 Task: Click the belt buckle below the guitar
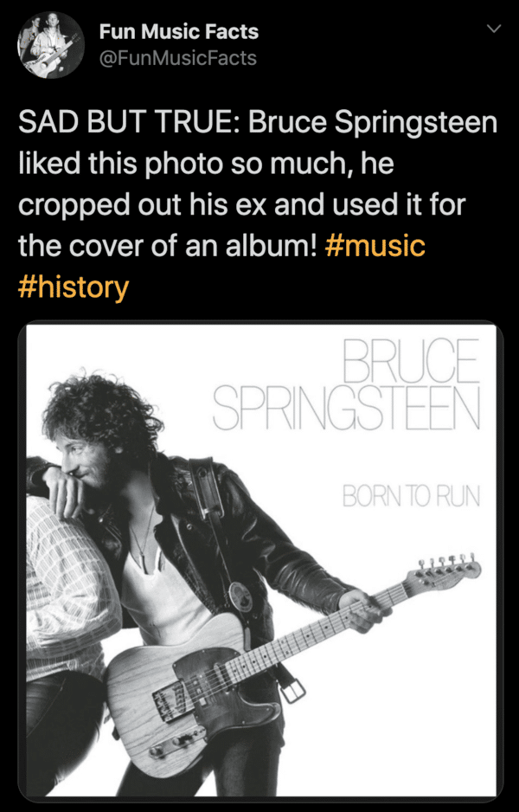tap(293, 690)
